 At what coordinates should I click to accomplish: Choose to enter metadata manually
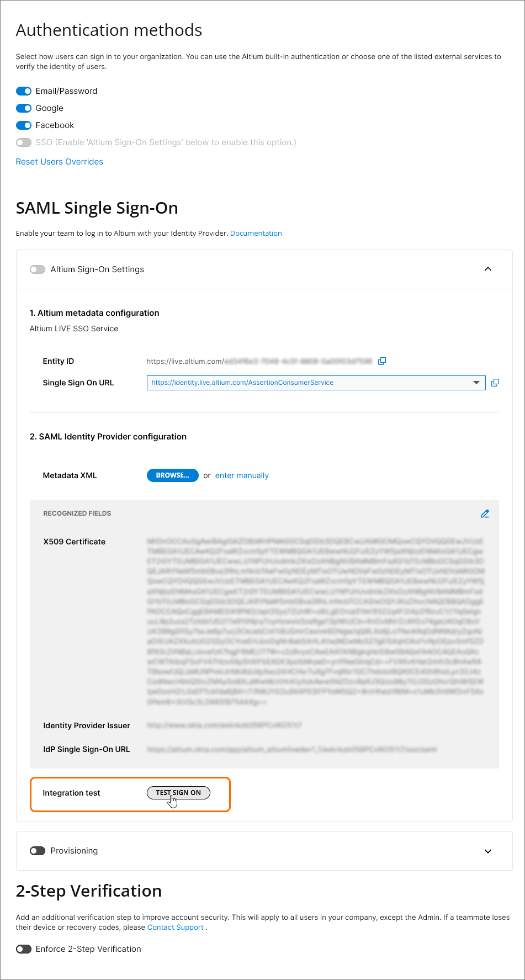pos(242,475)
